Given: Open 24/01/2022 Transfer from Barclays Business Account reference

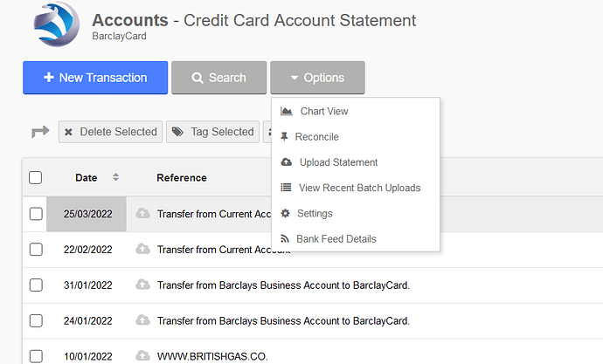Looking at the screenshot, I should point(283,320).
